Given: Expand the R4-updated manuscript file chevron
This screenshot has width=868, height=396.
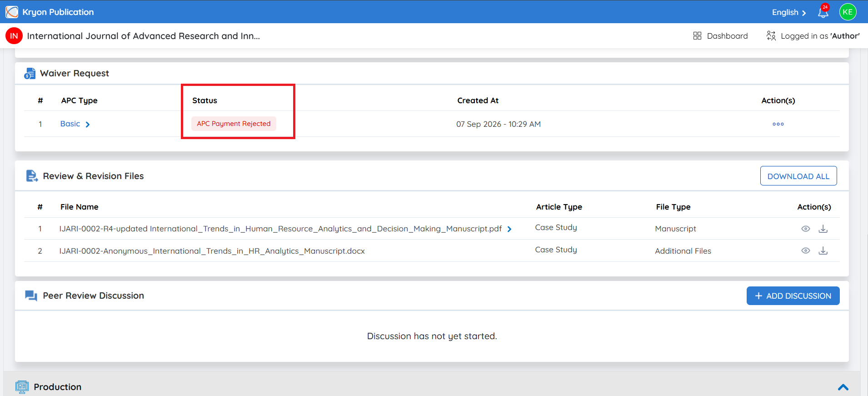Looking at the screenshot, I should (x=509, y=229).
